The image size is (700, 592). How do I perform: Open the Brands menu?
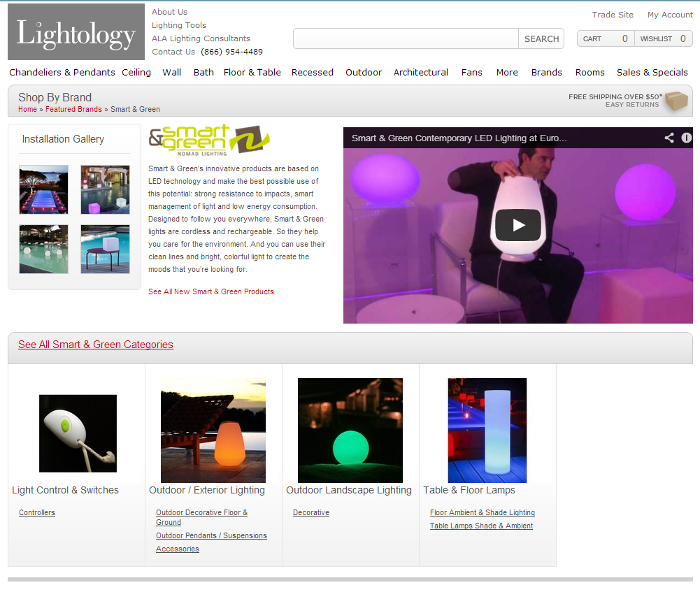tap(546, 72)
